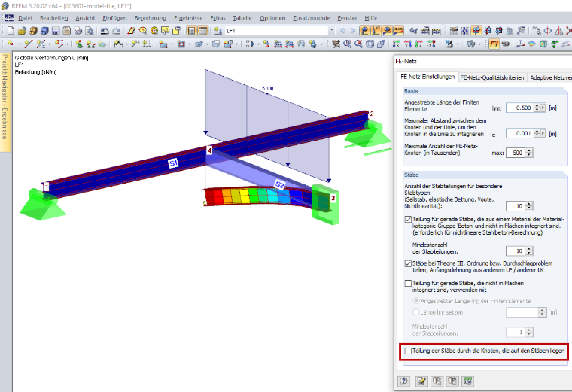Toggle the table display icon

[202, 31]
